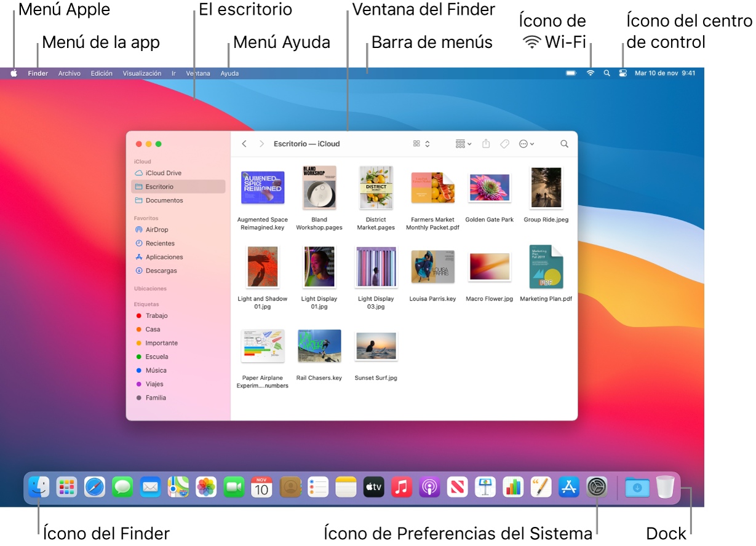The height and width of the screenshot is (546, 756).
Task: Click the Share icon in the Finder toolbar
Action: [x=486, y=143]
